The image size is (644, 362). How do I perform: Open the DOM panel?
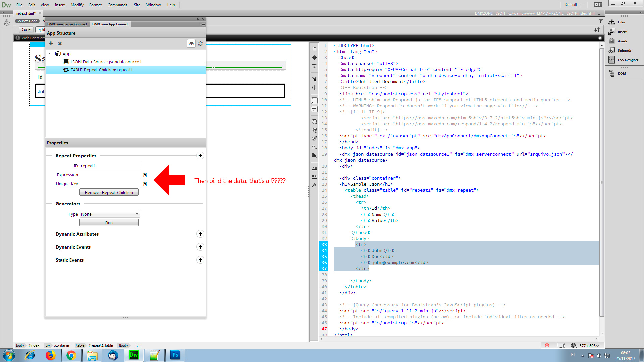[618, 74]
